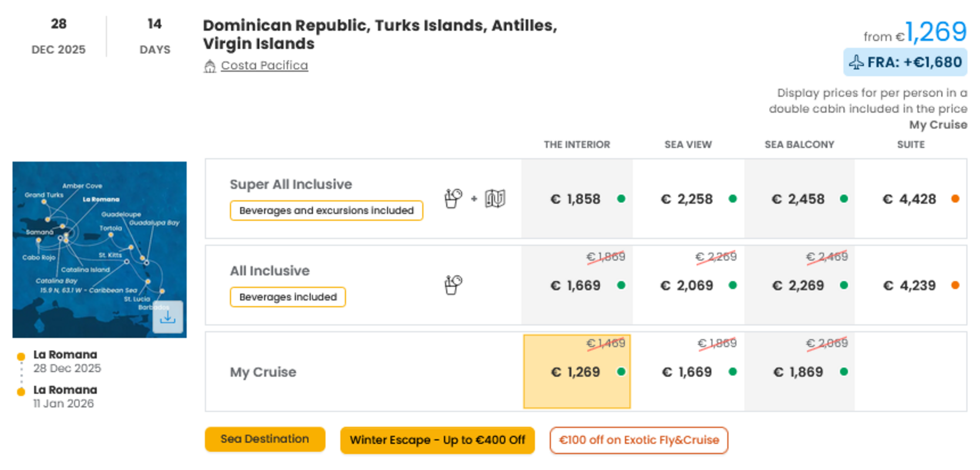Screen dimensions: 980x470
Task: Click the Beverages and excursions included label
Action: click(x=327, y=210)
